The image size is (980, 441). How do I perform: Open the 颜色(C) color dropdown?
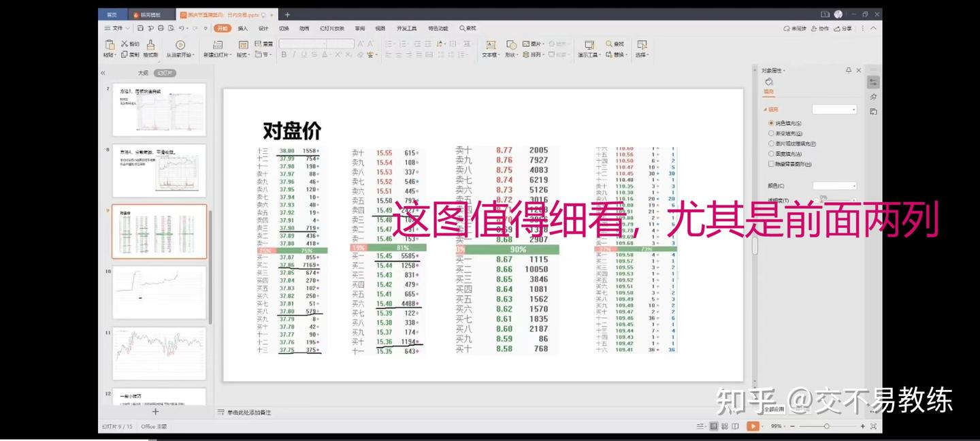(834, 184)
